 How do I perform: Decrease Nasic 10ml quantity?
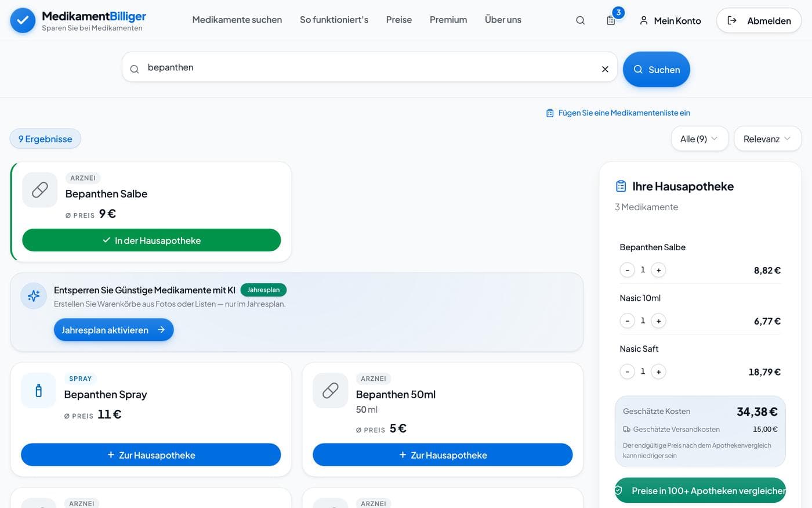tap(627, 320)
